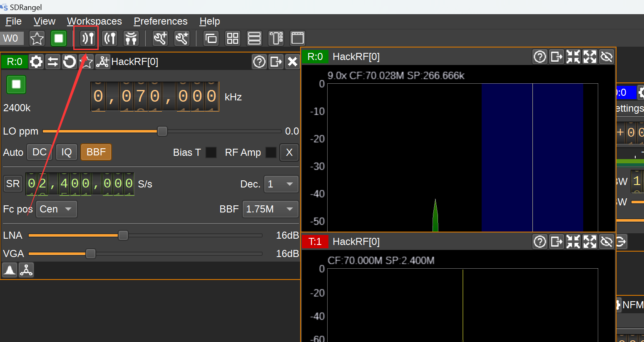Screen dimensions: 644x342
Task: Toggle IQ imbalance auto-correction
Action: click(x=67, y=152)
